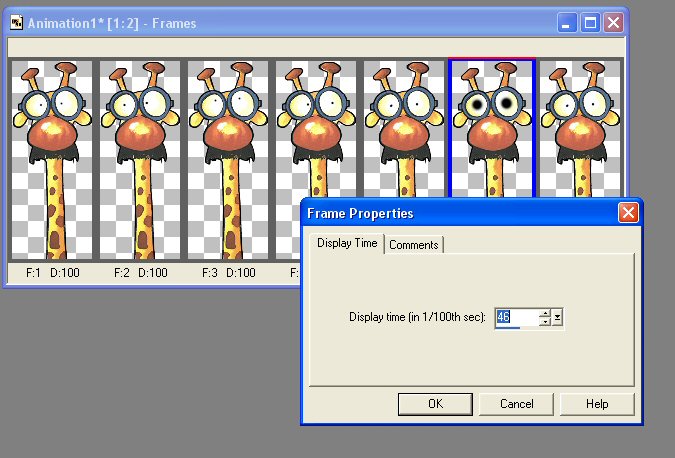Image resolution: width=675 pixels, height=458 pixels.
Task: Select frame 1 giraffe thumbnail
Action: point(52,160)
